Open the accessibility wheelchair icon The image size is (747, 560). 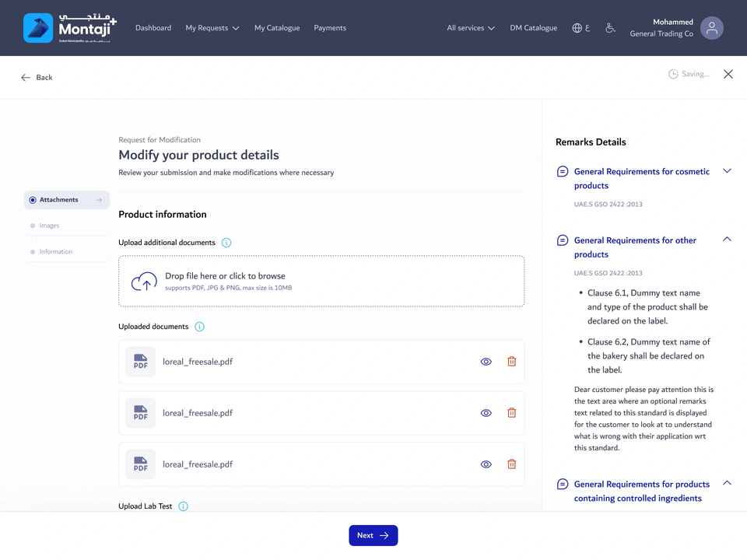point(610,28)
